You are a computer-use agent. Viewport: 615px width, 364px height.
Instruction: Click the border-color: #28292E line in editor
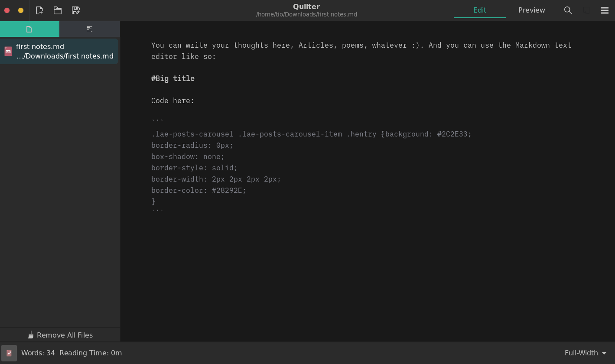(198, 191)
